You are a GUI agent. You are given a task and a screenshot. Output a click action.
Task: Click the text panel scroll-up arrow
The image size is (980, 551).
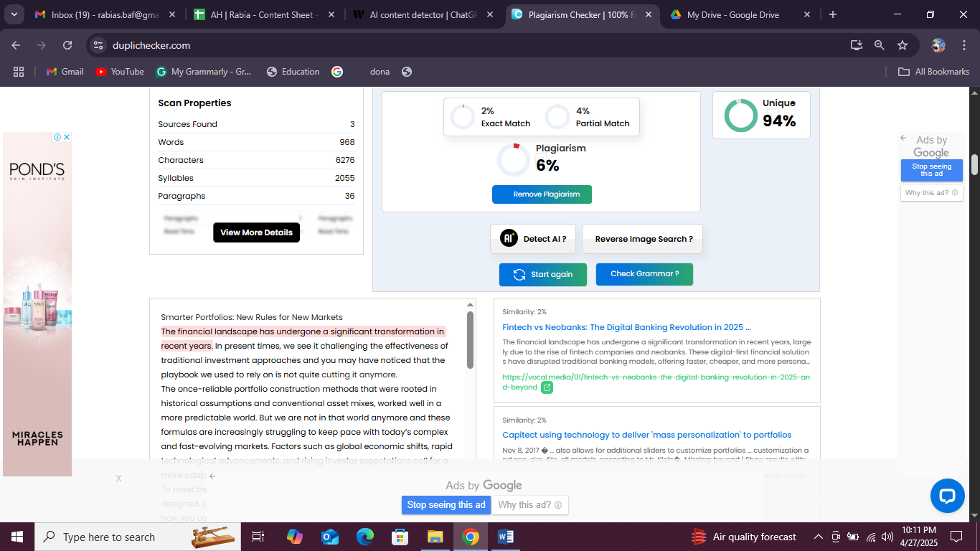coord(471,305)
